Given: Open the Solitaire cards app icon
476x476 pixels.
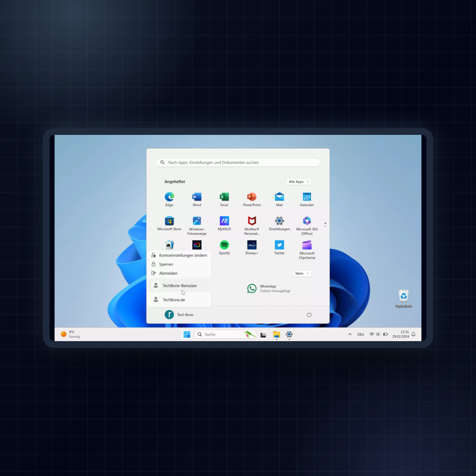Looking at the screenshot, I should pyautogui.click(x=169, y=245).
